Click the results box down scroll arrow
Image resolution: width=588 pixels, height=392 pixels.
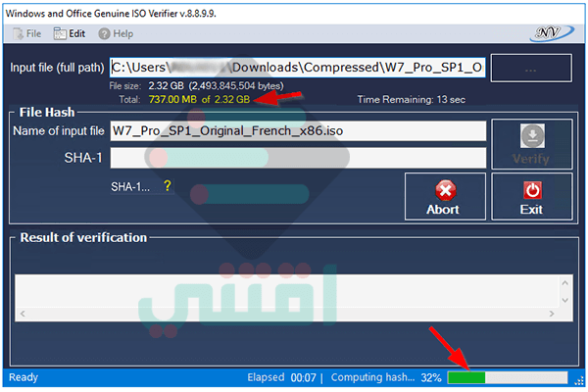565,300
